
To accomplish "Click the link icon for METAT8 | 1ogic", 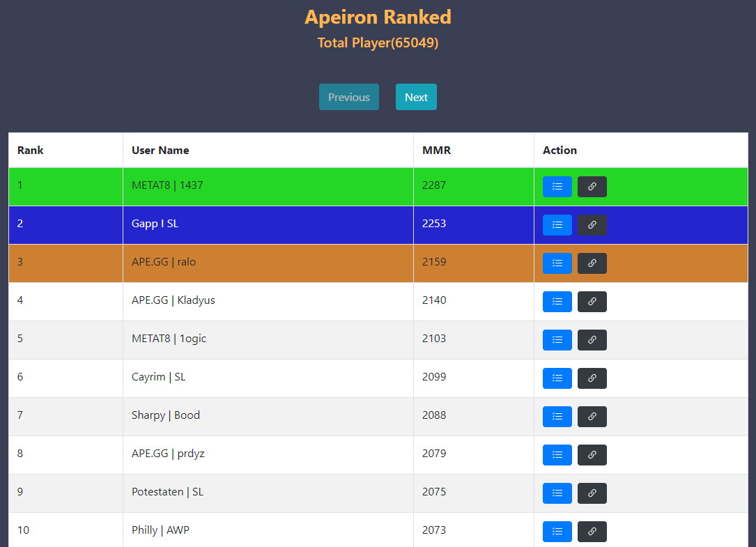I will point(592,340).
